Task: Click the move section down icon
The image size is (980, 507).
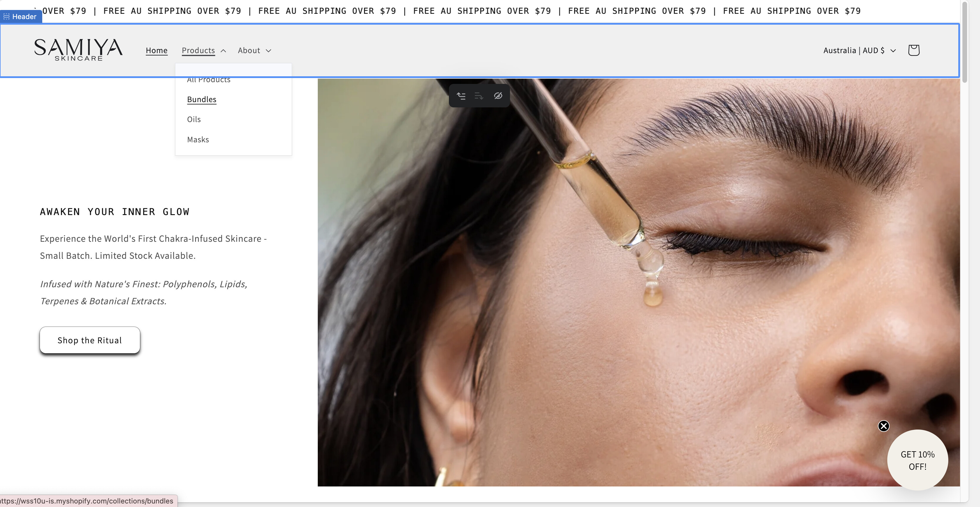Action: click(479, 96)
